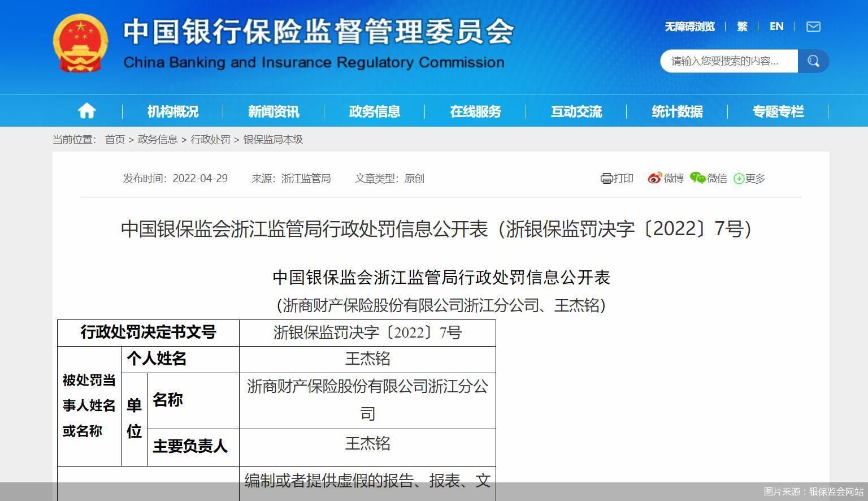The image size is (868, 501).
Task: Click publish date 2022-04-29
Action: pyautogui.click(x=200, y=179)
